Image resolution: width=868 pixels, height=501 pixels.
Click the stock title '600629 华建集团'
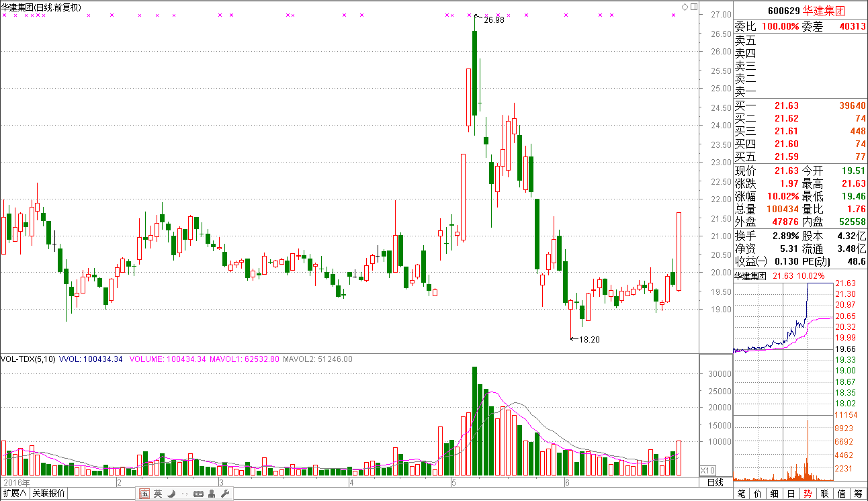pyautogui.click(x=806, y=11)
